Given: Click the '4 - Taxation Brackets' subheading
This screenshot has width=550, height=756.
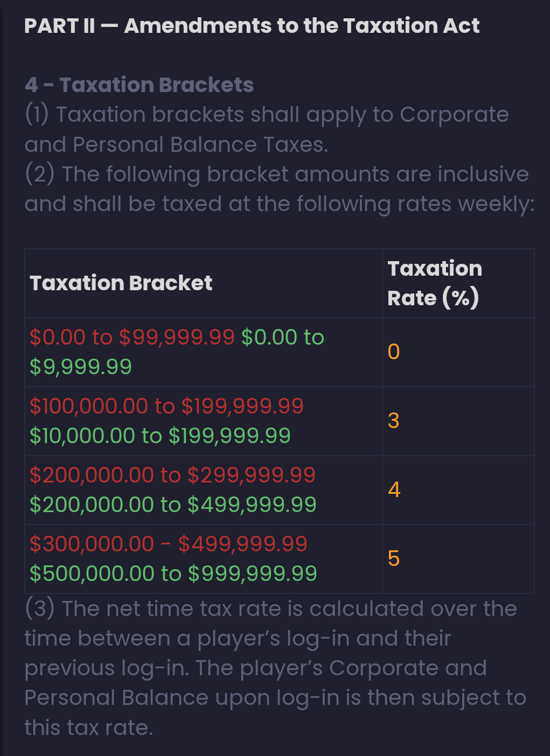Looking at the screenshot, I should pyautogui.click(x=139, y=85).
